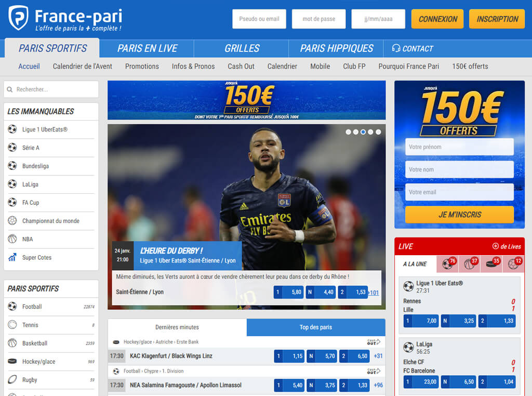Select the active third carousel dot
The image size is (532, 396).
coord(363,132)
